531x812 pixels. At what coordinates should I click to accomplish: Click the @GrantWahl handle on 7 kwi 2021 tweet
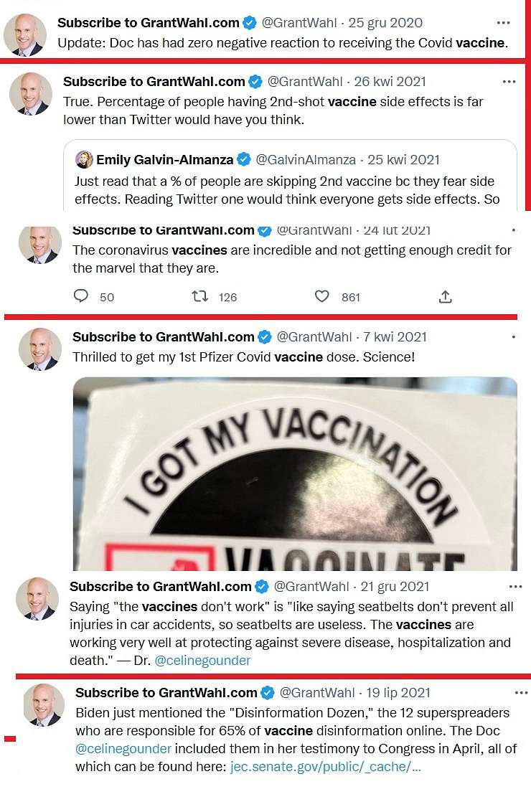[314, 337]
